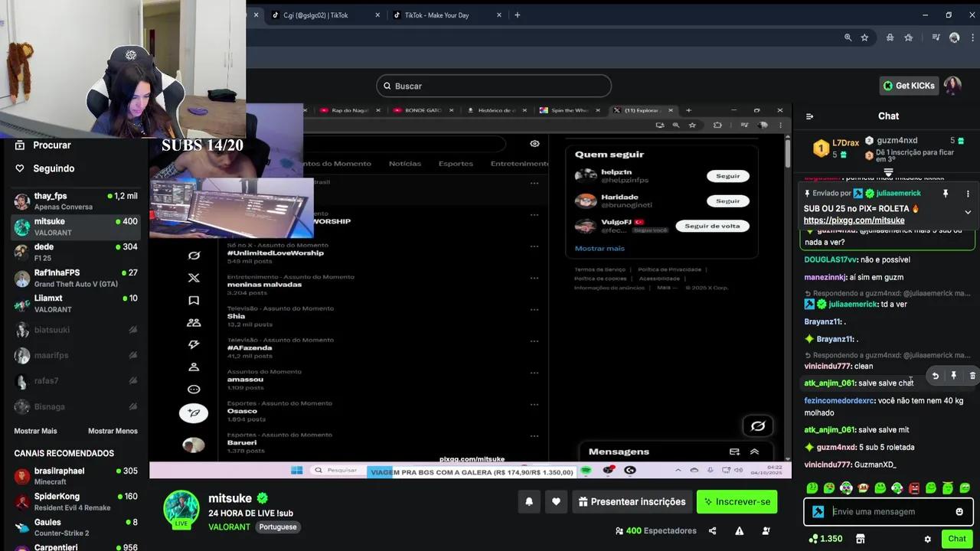Open thay_fps channel in the sidebar

(75, 201)
